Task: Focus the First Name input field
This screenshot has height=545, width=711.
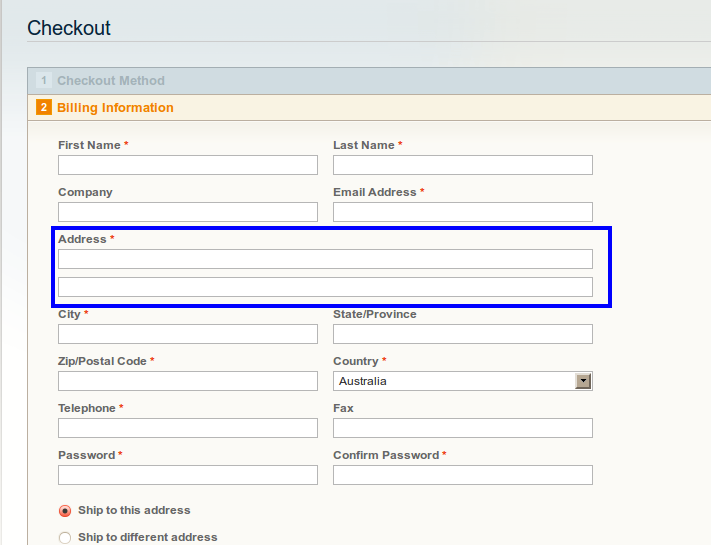Action: pyautogui.click(x=188, y=165)
